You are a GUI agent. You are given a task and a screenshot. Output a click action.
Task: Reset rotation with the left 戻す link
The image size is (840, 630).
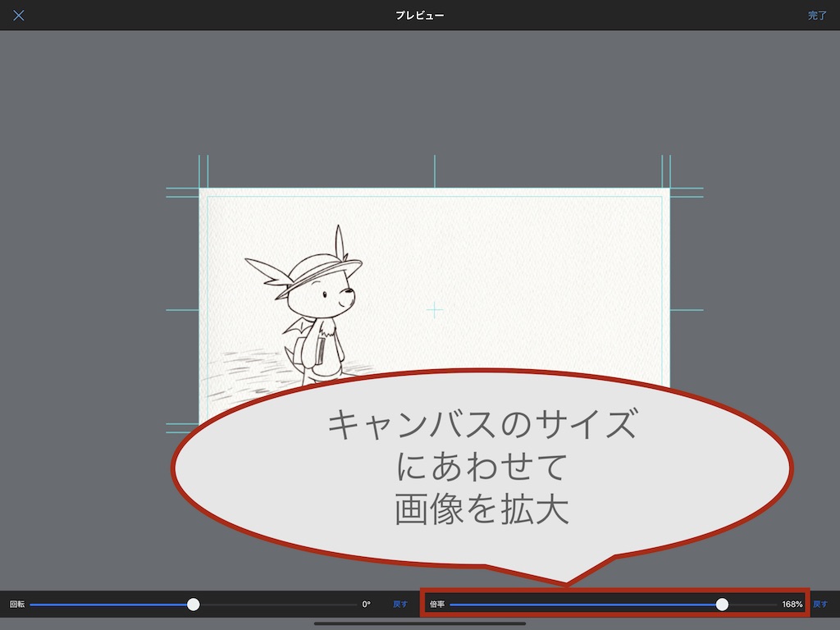tap(399, 605)
